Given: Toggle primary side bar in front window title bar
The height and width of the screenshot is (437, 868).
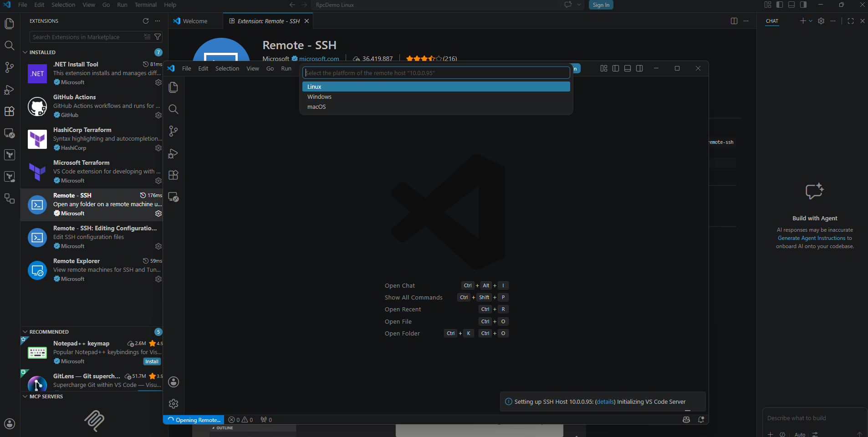Looking at the screenshot, I should pos(616,68).
